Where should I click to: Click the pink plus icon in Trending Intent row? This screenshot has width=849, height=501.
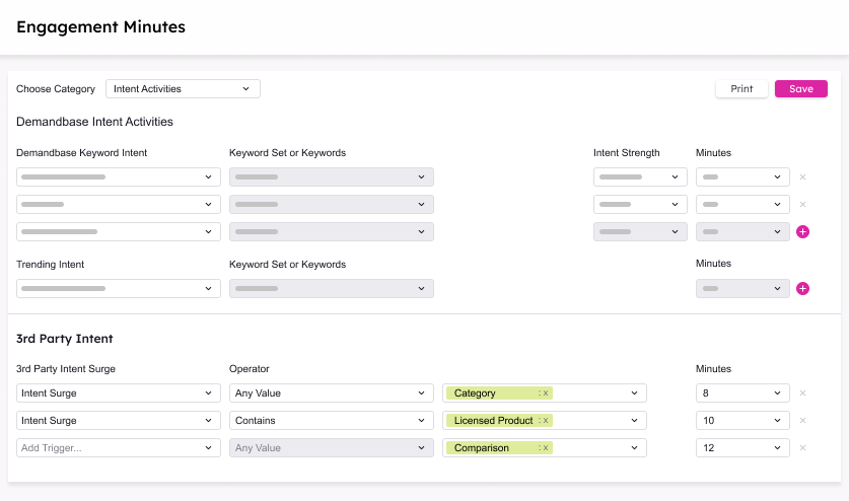point(802,289)
